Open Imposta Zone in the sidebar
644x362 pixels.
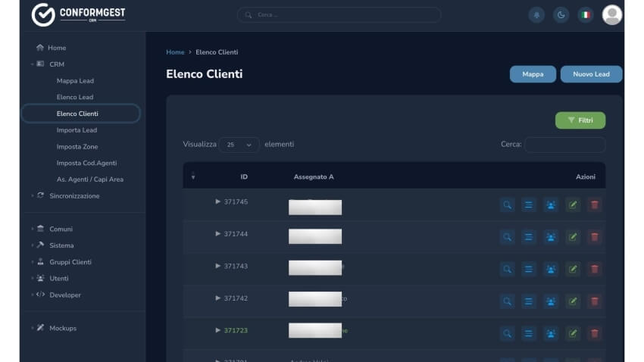77,146
